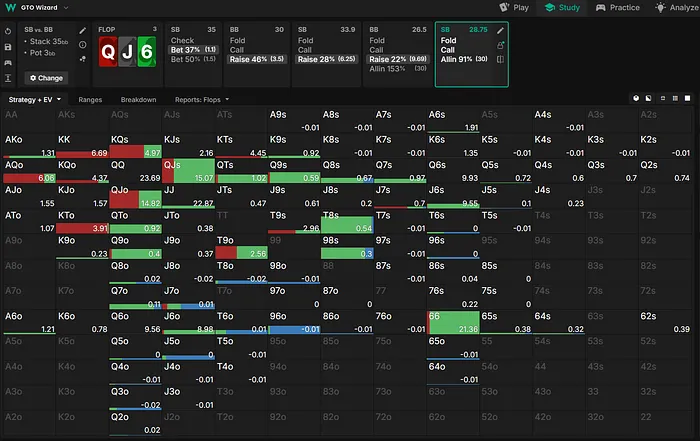
Task: Switch to the Ranges tab
Action: [92, 100]
